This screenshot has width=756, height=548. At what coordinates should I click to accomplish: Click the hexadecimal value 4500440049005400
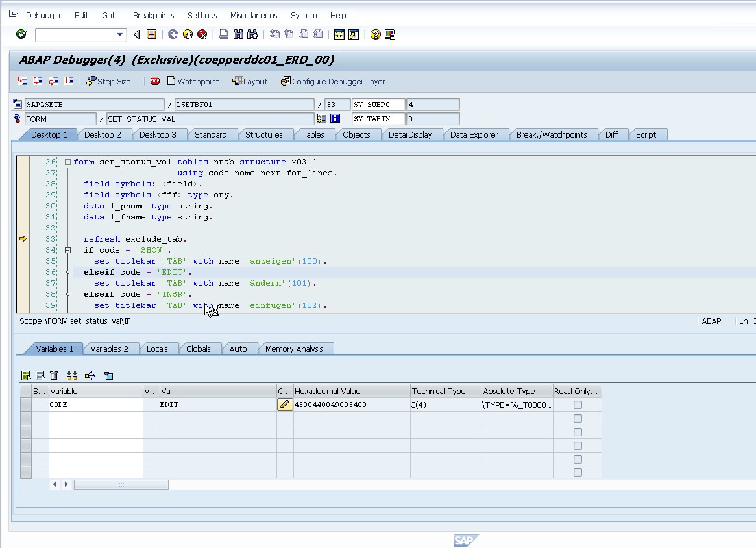(x=330, y=405)
